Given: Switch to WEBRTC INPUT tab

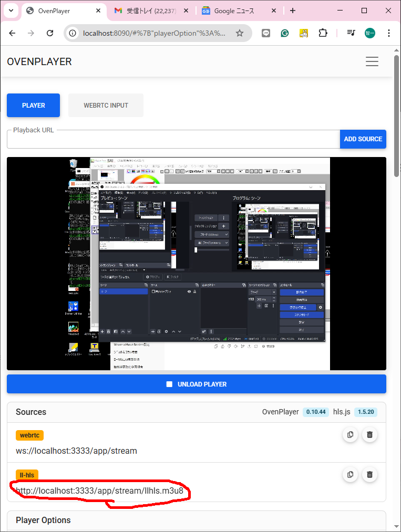Looking at the screenshot, I should pos(106,106).
